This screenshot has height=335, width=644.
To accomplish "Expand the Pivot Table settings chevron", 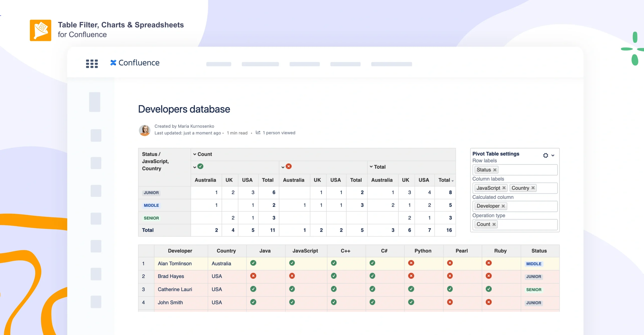I will 553,156.
